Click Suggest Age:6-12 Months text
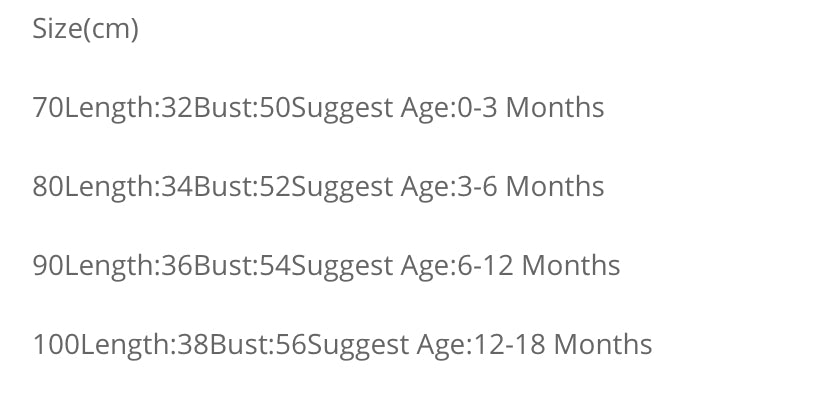 [456, 266]
